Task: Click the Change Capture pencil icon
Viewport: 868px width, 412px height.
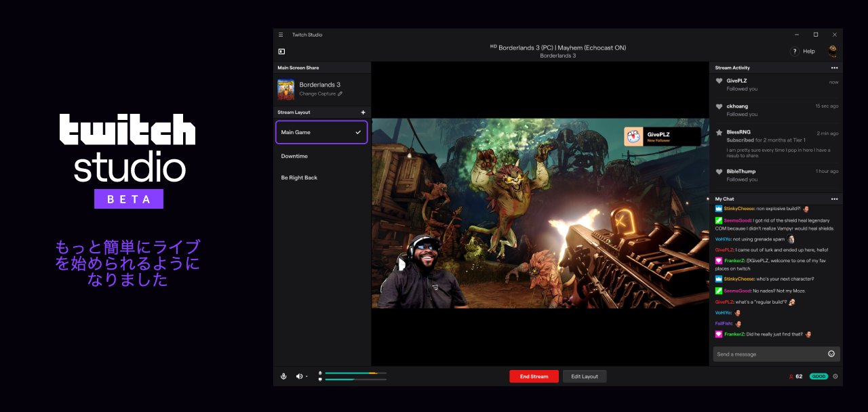Action: coord(340,94)
